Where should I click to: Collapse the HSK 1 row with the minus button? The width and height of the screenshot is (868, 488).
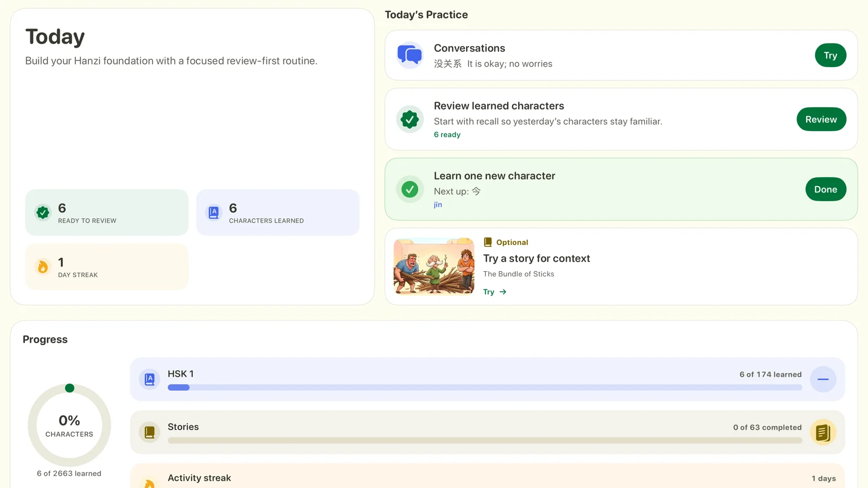(x=823, y=380)
